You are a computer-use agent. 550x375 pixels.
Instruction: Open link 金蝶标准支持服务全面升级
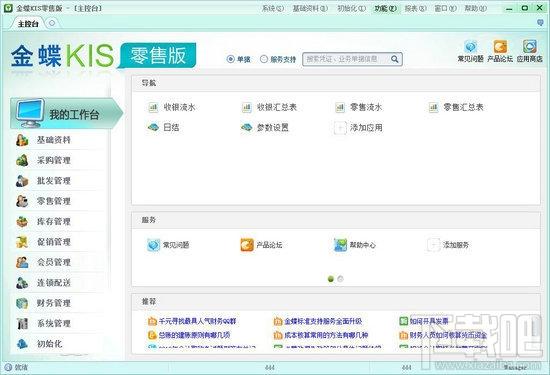(323, 321)
